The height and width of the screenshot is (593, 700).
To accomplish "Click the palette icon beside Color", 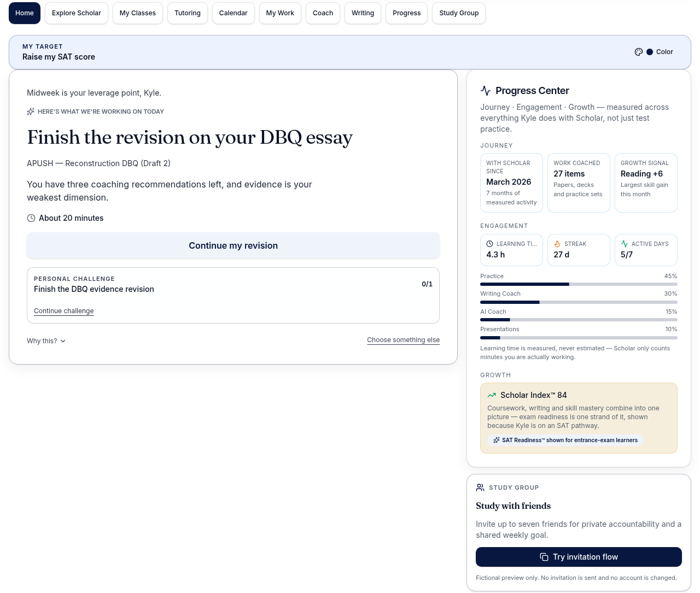I will pos(639,52).
